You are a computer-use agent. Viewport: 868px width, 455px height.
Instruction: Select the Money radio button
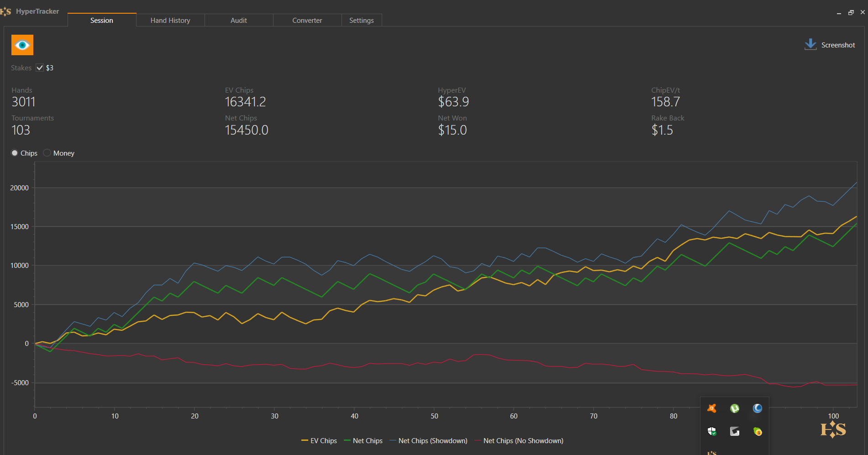click(x=47, y=153)
